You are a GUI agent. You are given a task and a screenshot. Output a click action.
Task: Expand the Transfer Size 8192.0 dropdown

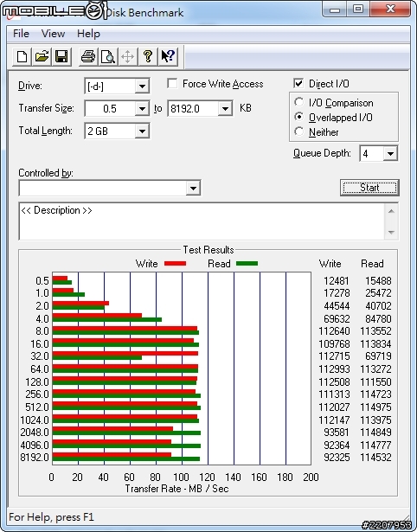(x=225, y=109)
